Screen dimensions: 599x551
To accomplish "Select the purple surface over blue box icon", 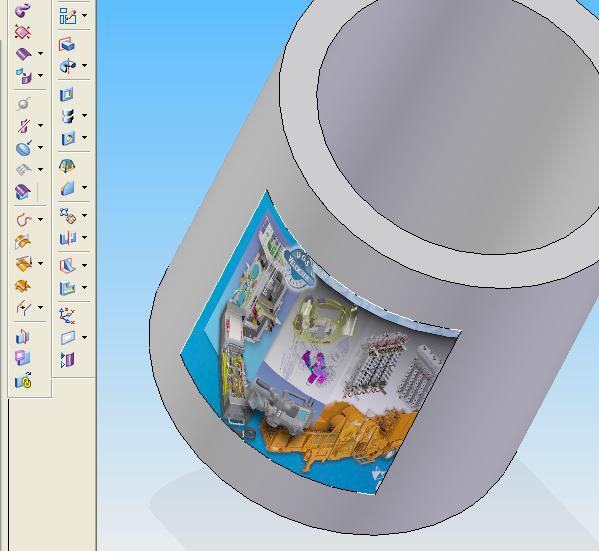I will [23, 192].
